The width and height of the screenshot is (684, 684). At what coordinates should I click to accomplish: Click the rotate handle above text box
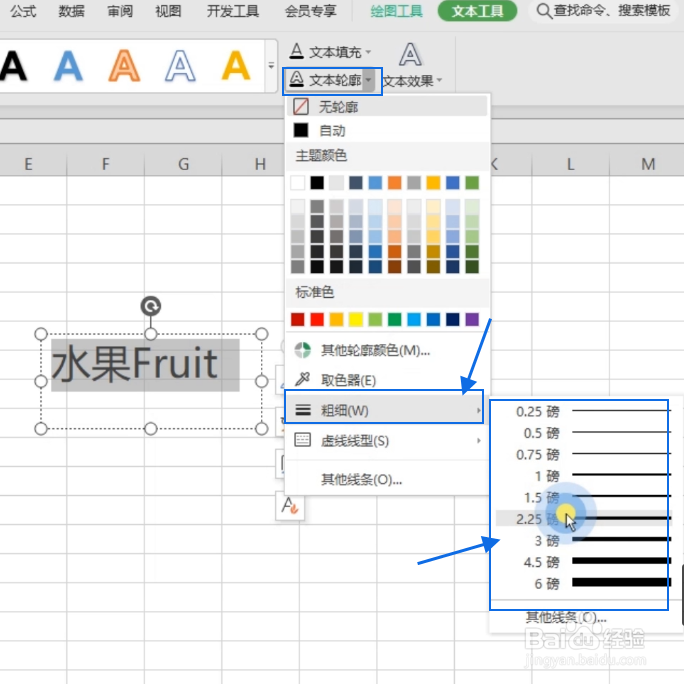[x=150, y=306]
